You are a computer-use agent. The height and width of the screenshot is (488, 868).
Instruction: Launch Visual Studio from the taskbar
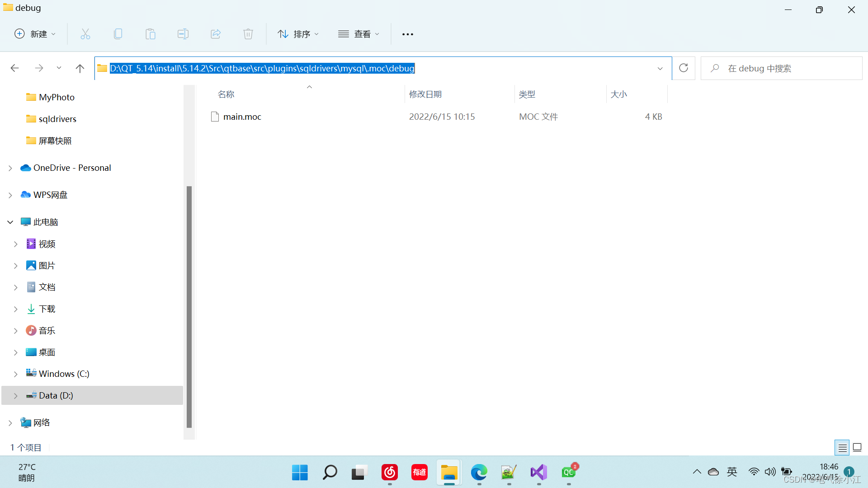coord(538,473)
